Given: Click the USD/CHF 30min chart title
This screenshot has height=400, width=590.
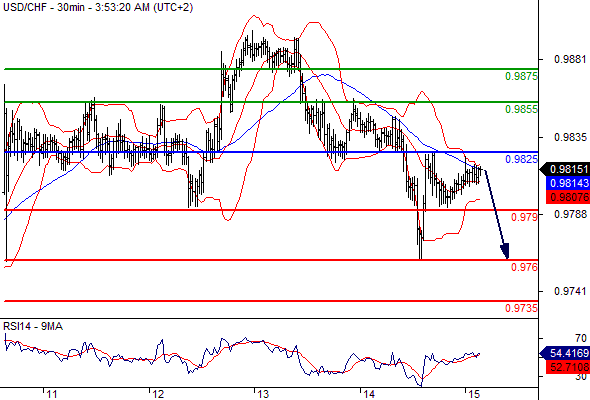Looking at the screenshot, I should [98, 7].
